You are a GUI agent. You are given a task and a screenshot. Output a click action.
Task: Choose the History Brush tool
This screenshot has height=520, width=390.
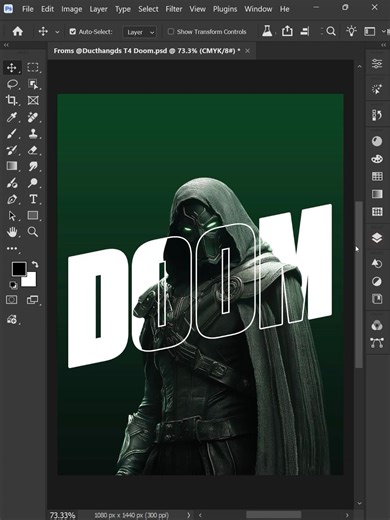12,150
